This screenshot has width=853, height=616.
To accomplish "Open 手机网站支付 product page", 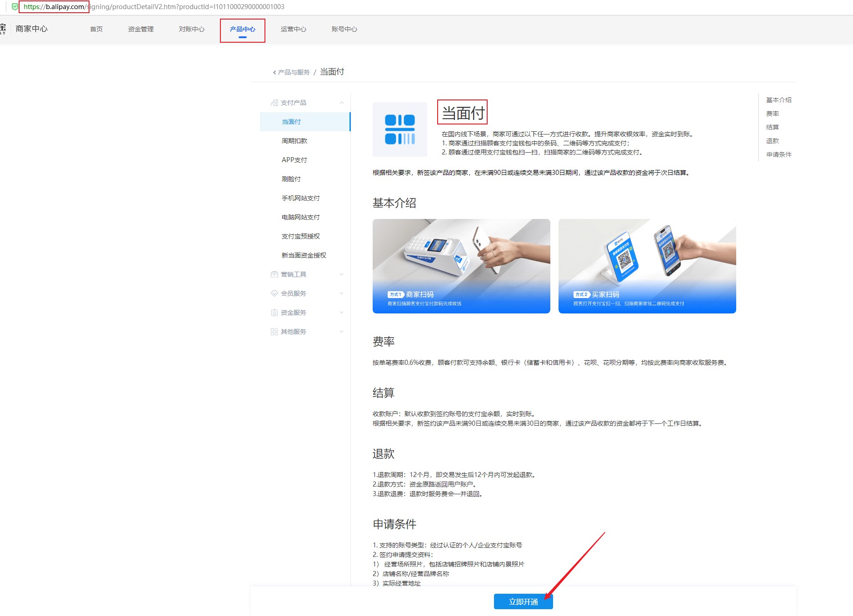I will tap(301, 198).
